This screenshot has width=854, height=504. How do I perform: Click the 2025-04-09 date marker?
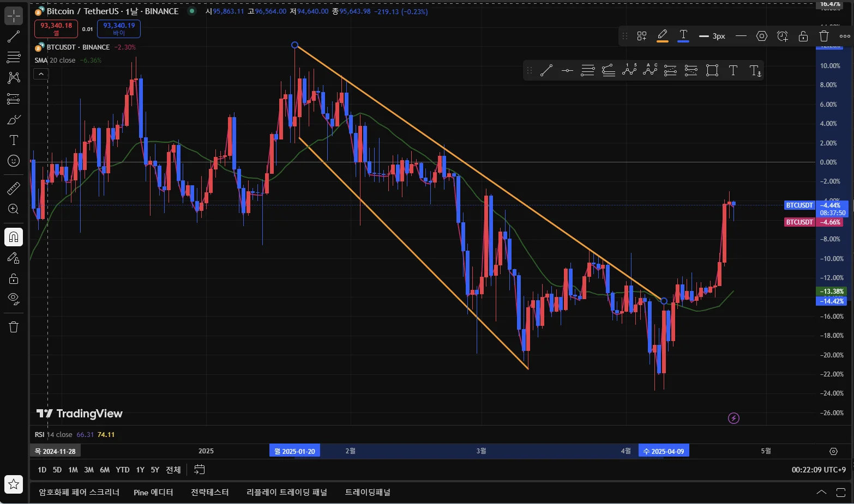[x=664, y=451]
